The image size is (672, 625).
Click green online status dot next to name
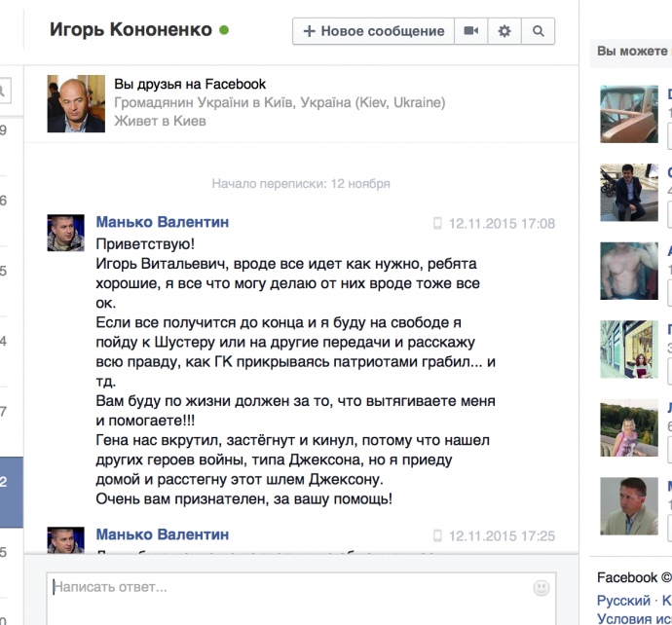point(224,30)
